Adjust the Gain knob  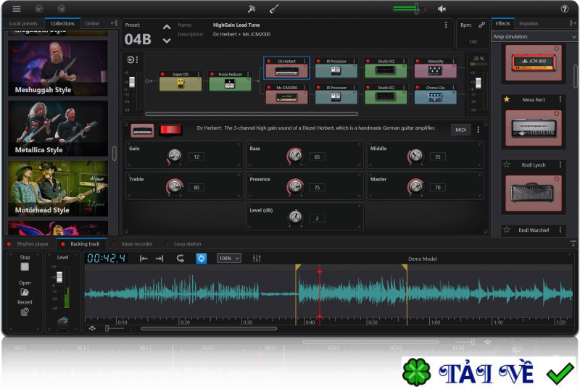tap(174, 156)
